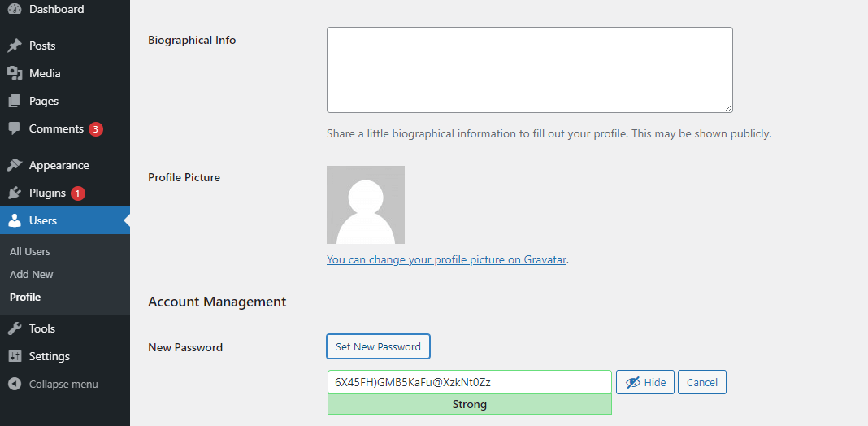The height and width of the screenshot is (426, 868).
Task: Click the default avatar profile picture
Action: click(366, 205)
